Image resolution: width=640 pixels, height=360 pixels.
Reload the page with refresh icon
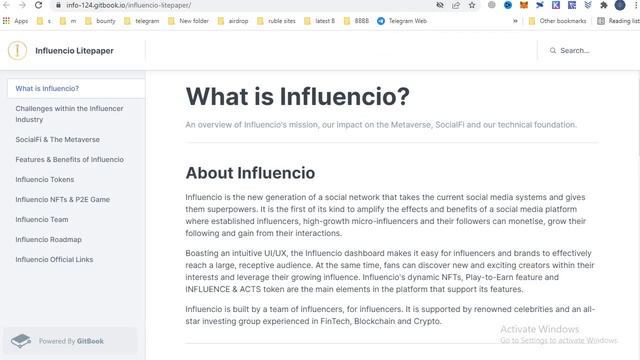pyautogui.click(x=38, y=5)
